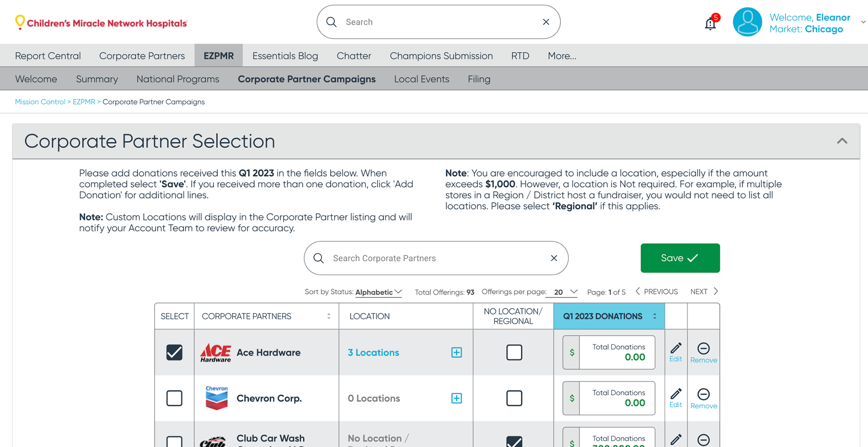Collapse the Corporate Partner Selection panel
Screen dimensions: 868x447
842,141
